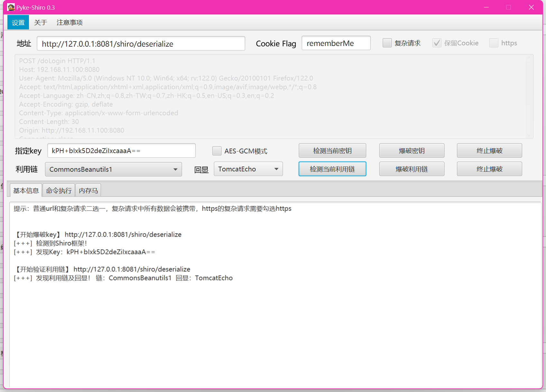Open the 利用链 CommonsBeanutils1 dropdown
546x392 pixels.
point(114,169)
